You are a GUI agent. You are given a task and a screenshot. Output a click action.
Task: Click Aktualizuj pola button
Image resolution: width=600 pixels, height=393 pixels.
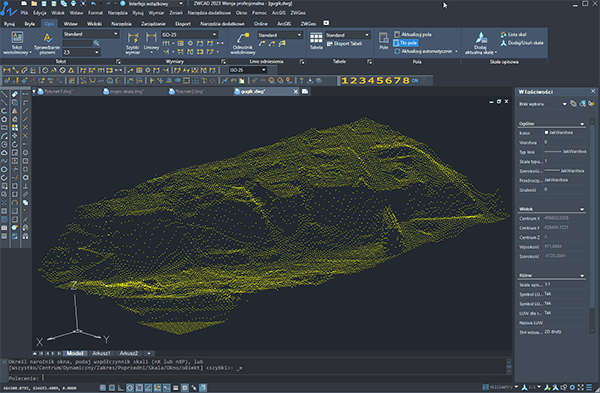click(413, 34)
